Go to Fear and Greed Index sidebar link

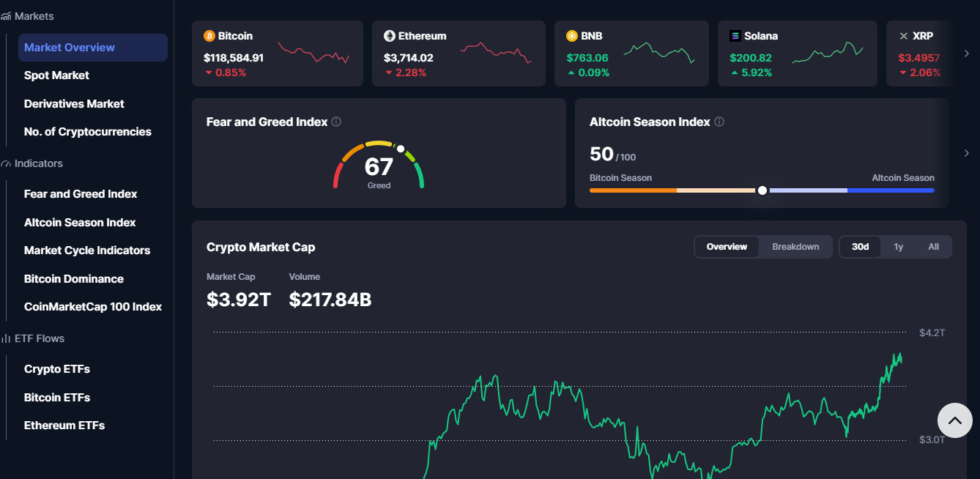(81, 194)
